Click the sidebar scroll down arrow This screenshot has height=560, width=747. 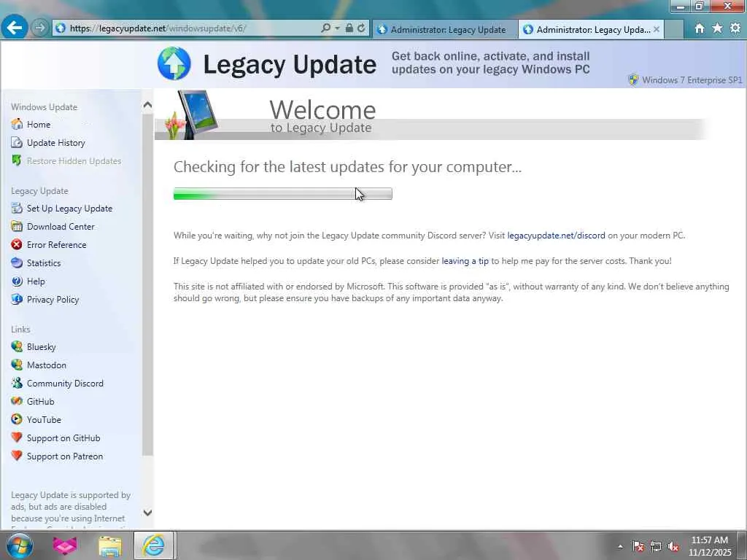click(147, 513)
